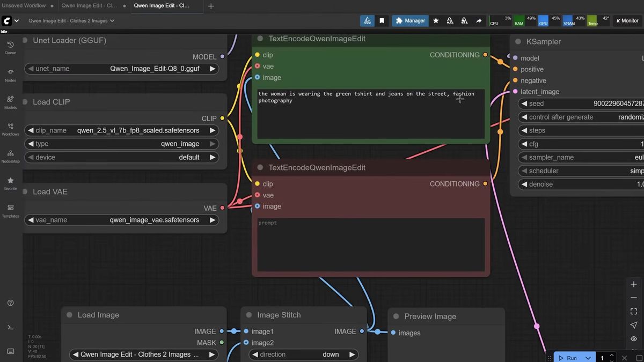
Task: Open Load Image file selector
Action: point(143,354)
